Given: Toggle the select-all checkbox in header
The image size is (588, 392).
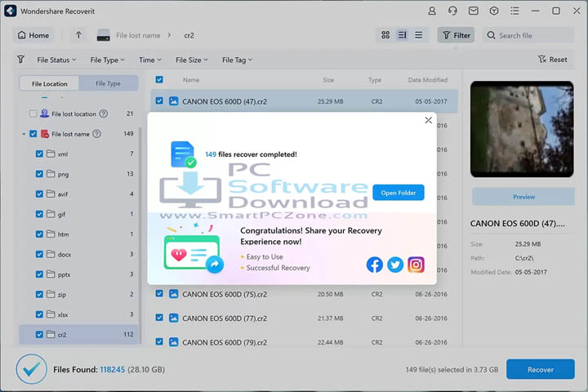Looking at the screenshot, I should [159, 79].
